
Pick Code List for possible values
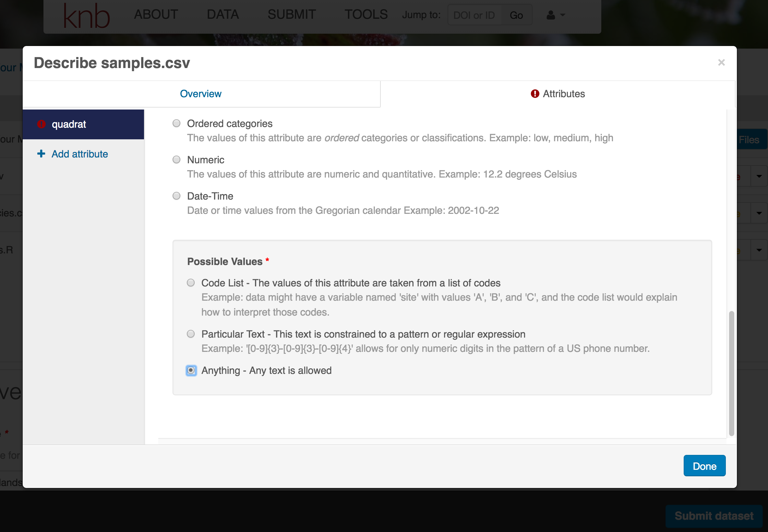pyautogui.click(x=191, y=283)
